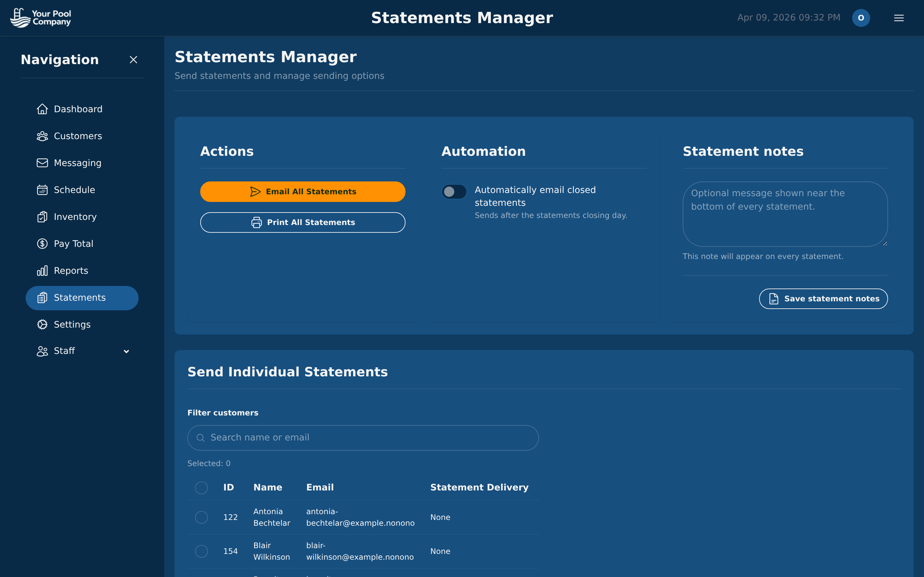
Task: Click the Pay Total dollar icon
Action: click(x=42, y=244)
